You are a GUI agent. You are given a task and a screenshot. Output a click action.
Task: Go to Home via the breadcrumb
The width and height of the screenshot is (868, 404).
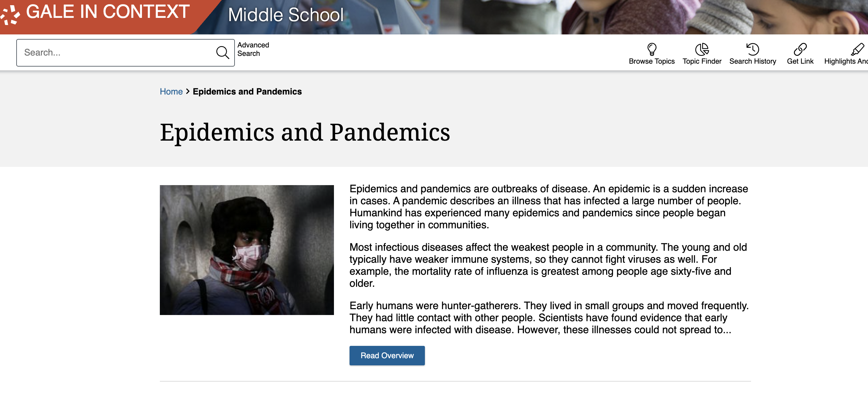coord(171,91)
